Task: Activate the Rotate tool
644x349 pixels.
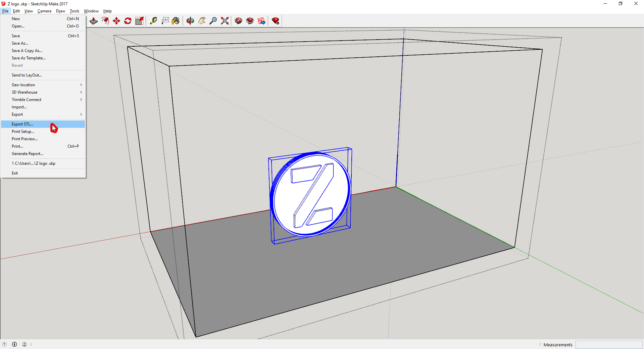Action: [128, 21]
